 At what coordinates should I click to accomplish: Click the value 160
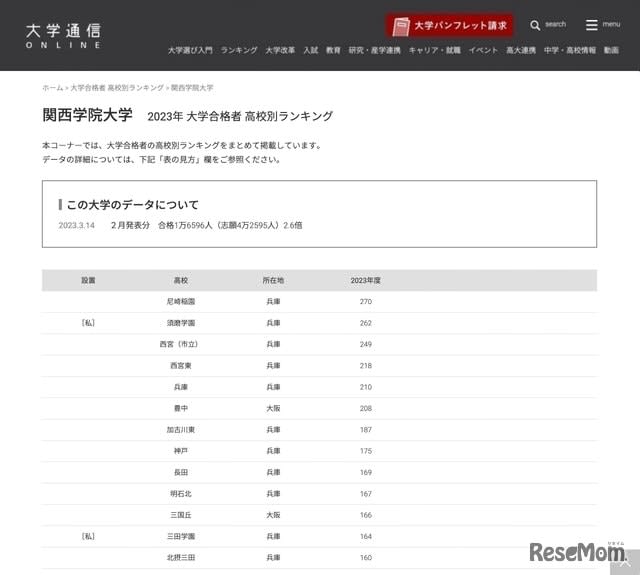tap(366, 557)
